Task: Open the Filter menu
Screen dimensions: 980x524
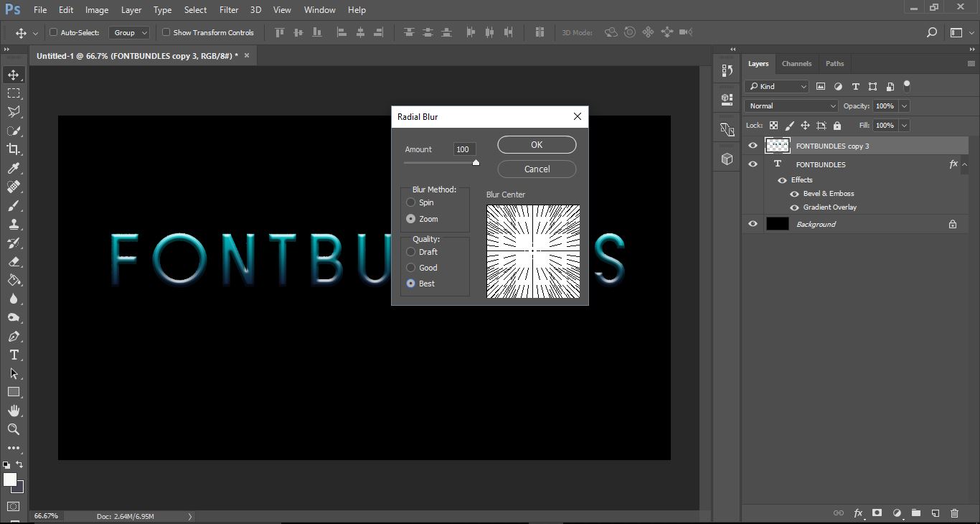Action: pyautogui.click(x=229, y=10)
